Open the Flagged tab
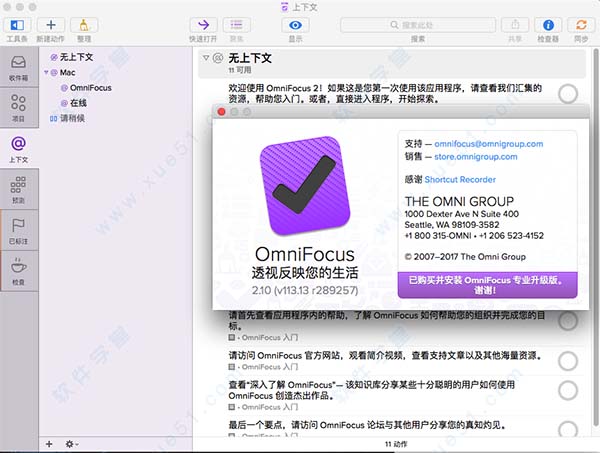 (x=19, y=231)
